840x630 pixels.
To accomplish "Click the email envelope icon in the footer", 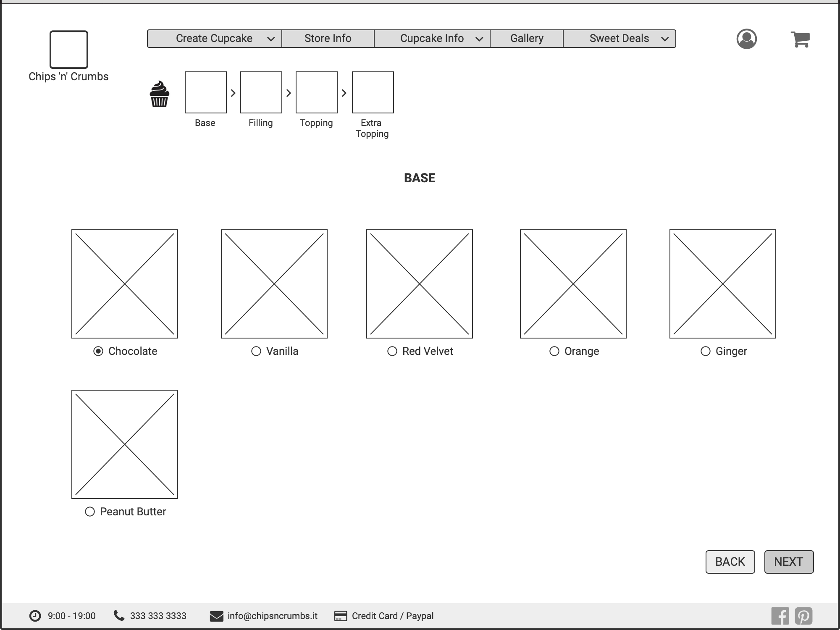I will (216, 616).
